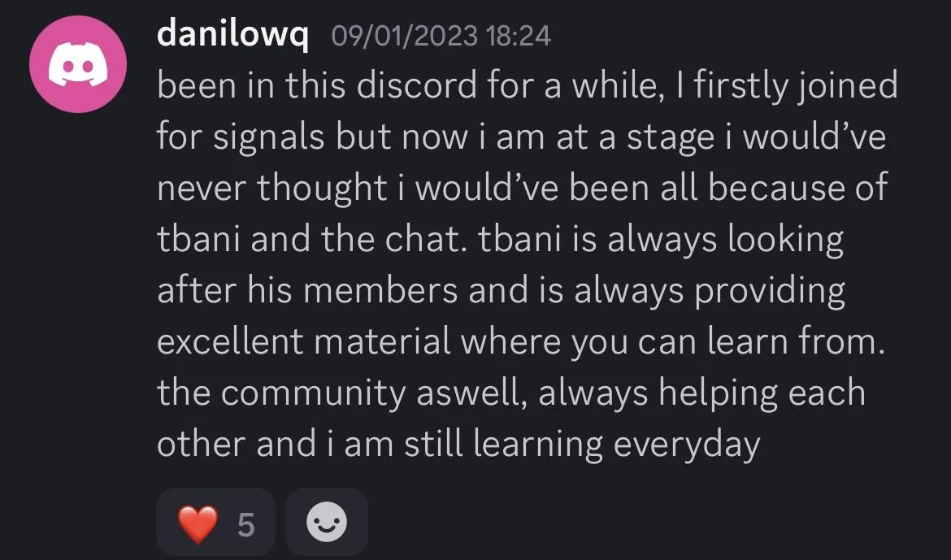Image resolution: width=951 pixels, height=560 pixels.
Task: Open the danilowq username profile
Action: [x=232, y=34]
